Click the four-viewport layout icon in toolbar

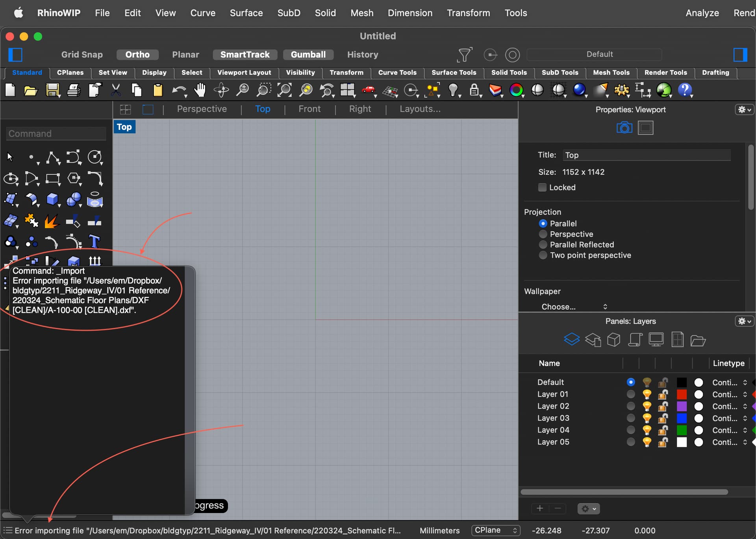click(348, 90)
